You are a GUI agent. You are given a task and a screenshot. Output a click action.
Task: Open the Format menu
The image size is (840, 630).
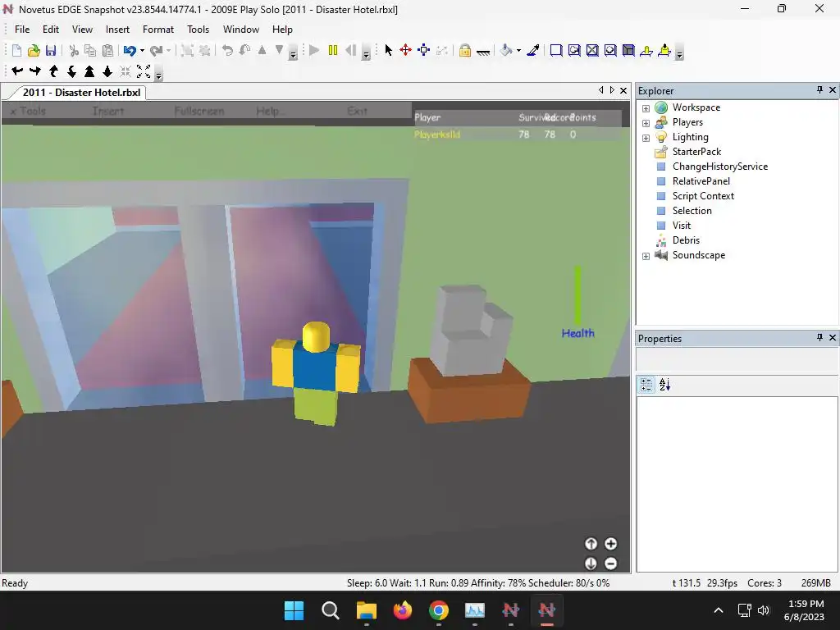[x=158, y=30]
